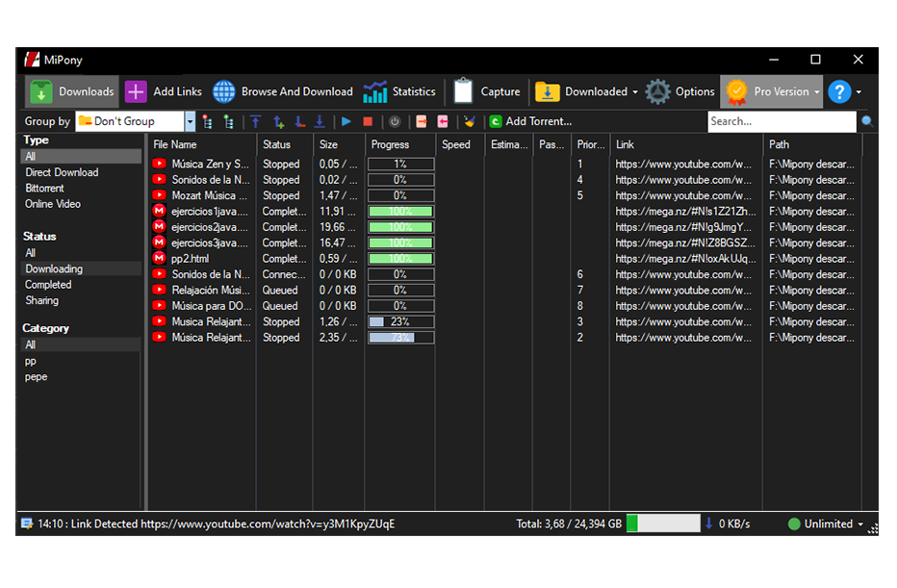This screenshot has width=897, height=588.
Task: Sort by Path column header
Action: (812, 144)
